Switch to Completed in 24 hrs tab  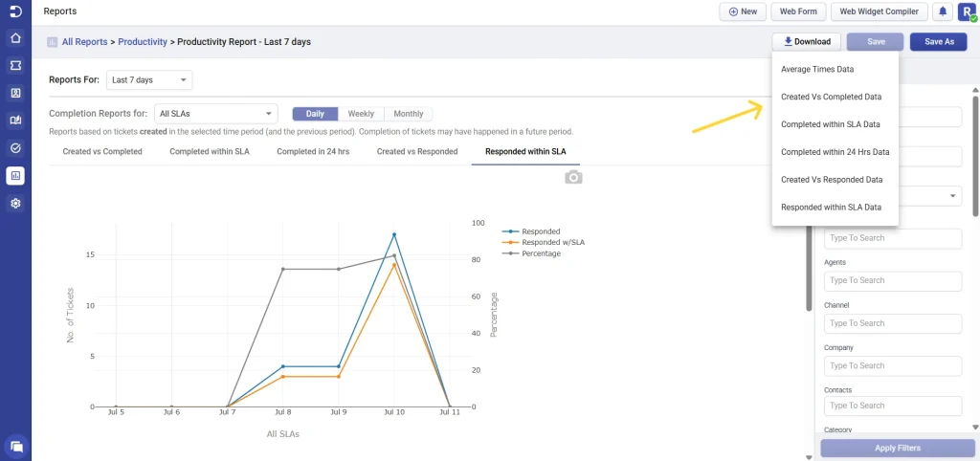coord(313,151)
